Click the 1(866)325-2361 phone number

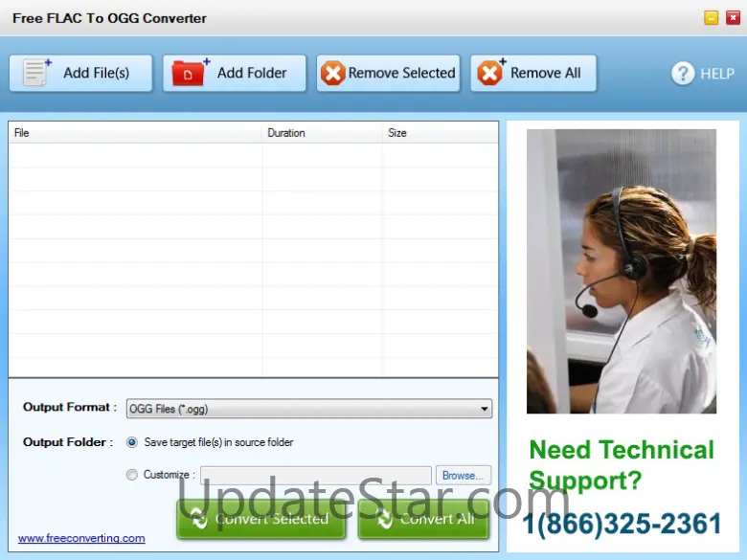tap(622, 524)
